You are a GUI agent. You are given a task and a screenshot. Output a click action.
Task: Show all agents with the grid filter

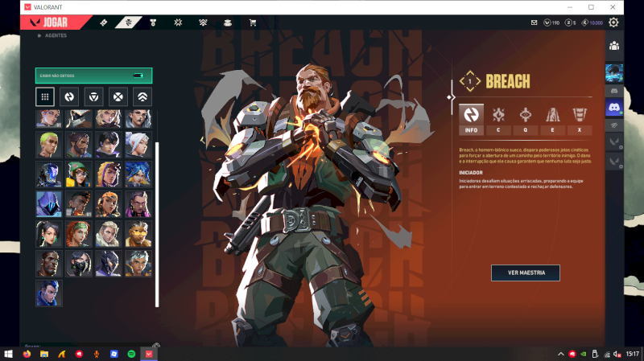[x=45, y=96]
